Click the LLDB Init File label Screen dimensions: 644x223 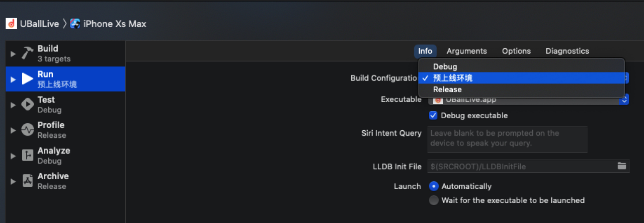397,166
